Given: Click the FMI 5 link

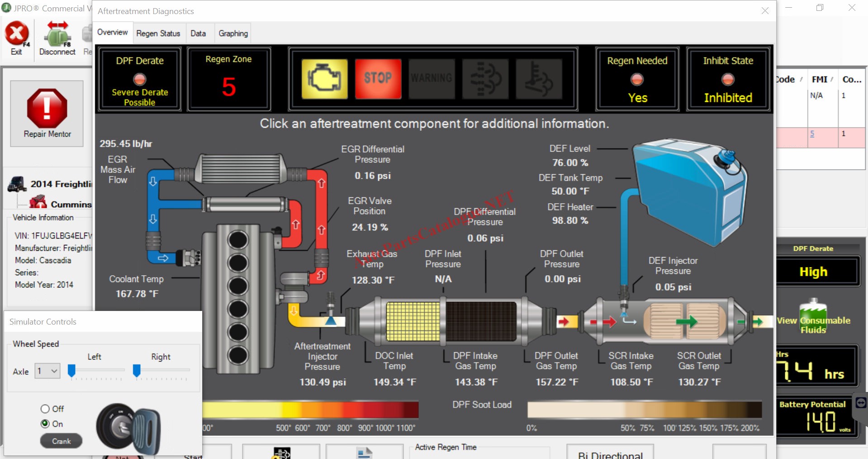Looking at the screenshot, I should tap(812, 134).
